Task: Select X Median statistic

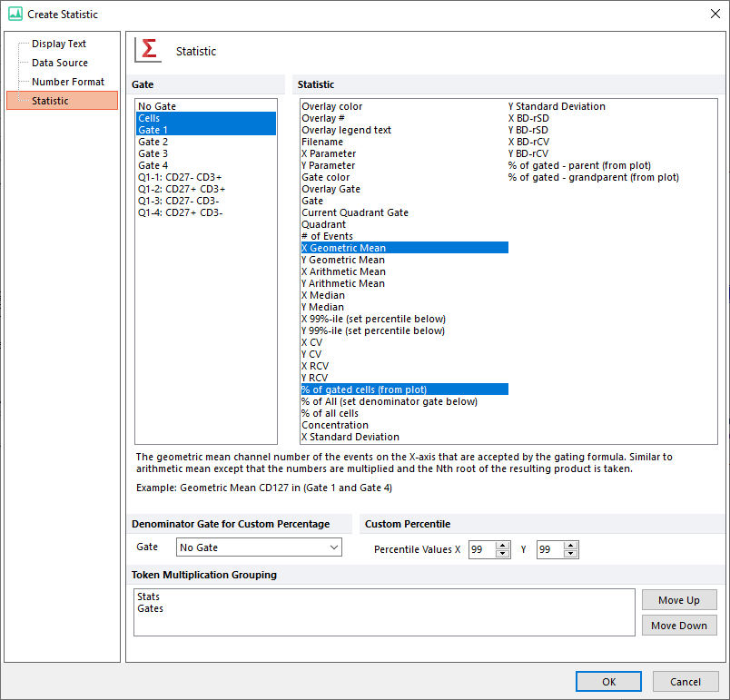Action: coord(405,295)
